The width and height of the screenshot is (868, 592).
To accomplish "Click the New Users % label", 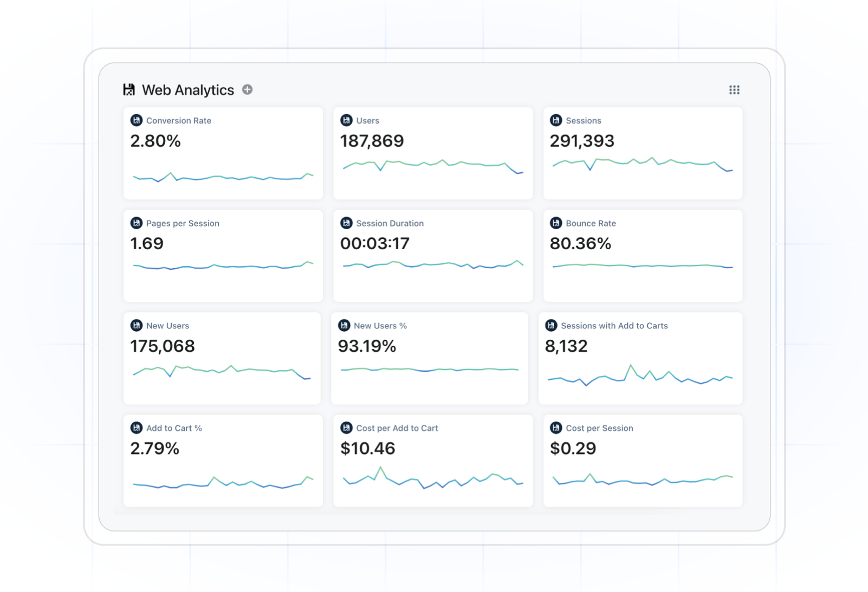I will pyautogui.click(x=380, y=326).
